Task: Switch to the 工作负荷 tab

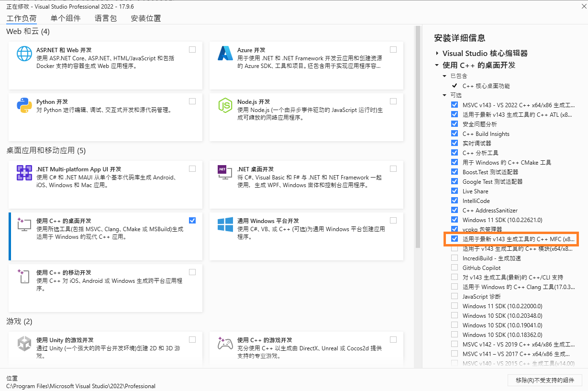Action: (21, 18)
